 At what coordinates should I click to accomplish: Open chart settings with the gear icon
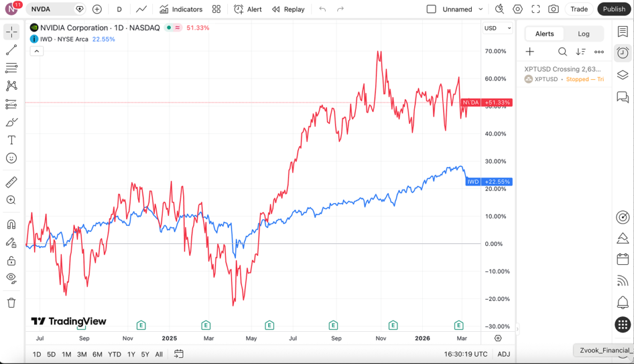pos(517,9)
